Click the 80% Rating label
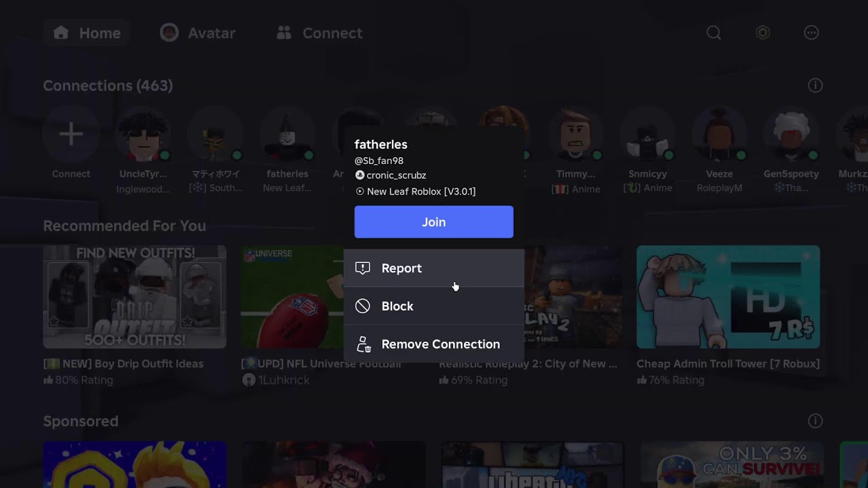The width and height of the screenshot is (868, 488). (x=78, y=380)
